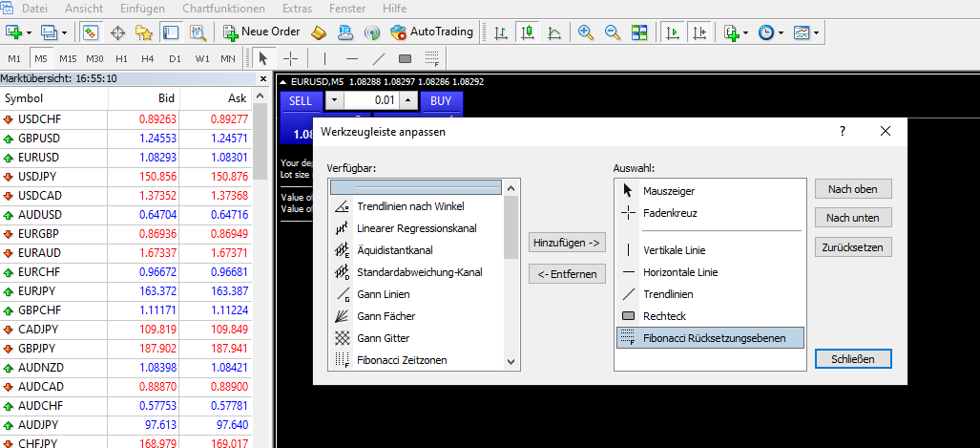Screen dimensions: 980x448
Task: Open the Fenster menu
Action: (348, 9)
